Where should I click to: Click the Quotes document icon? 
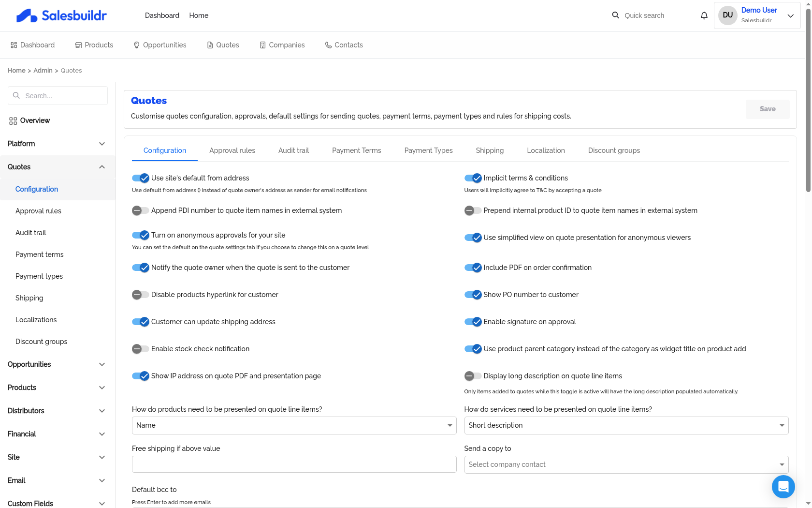point(210,45)
